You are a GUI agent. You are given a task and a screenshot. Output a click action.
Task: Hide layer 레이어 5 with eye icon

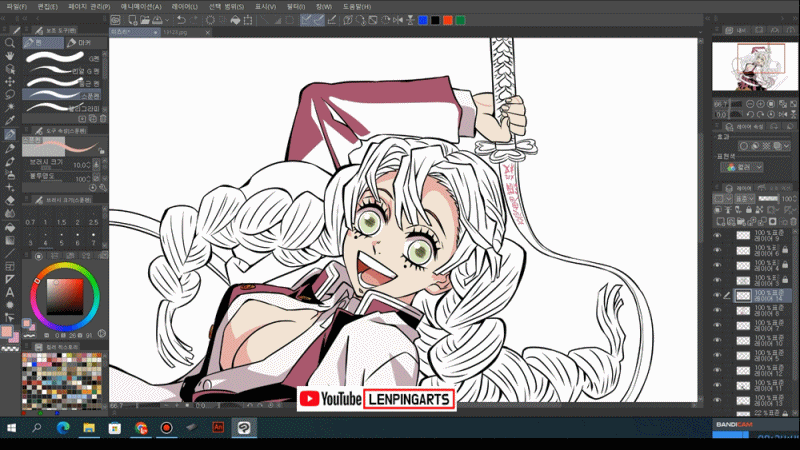[717, 355]
